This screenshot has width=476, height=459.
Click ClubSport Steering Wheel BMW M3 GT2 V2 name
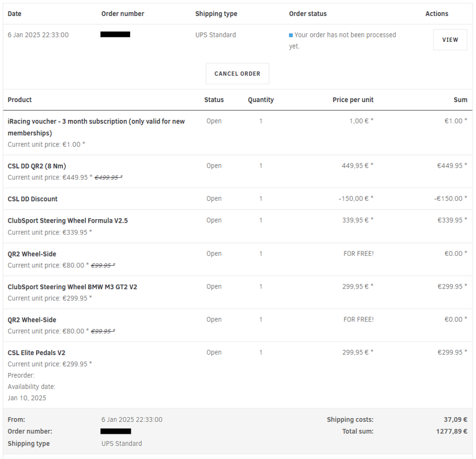click(72, 287)
